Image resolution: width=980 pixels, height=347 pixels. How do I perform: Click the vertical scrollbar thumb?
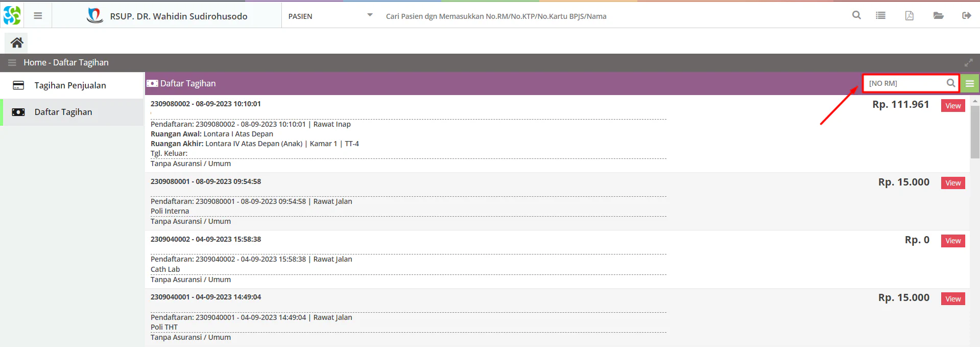975,132
